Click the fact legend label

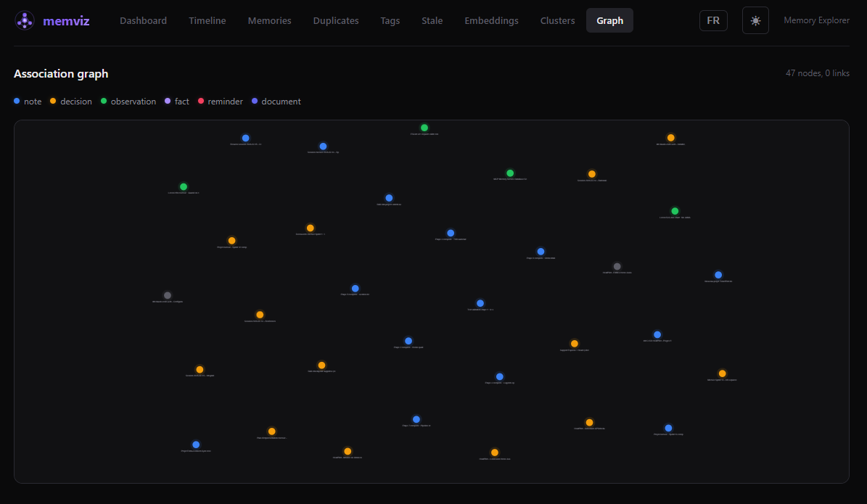pyautogui.click(x=182, y=101)
